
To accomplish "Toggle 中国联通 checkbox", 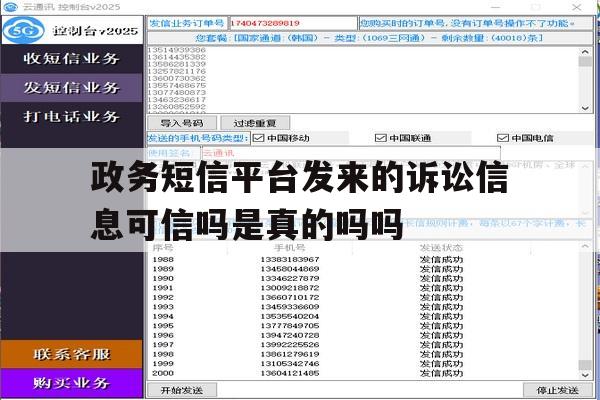I will [380, 138].
